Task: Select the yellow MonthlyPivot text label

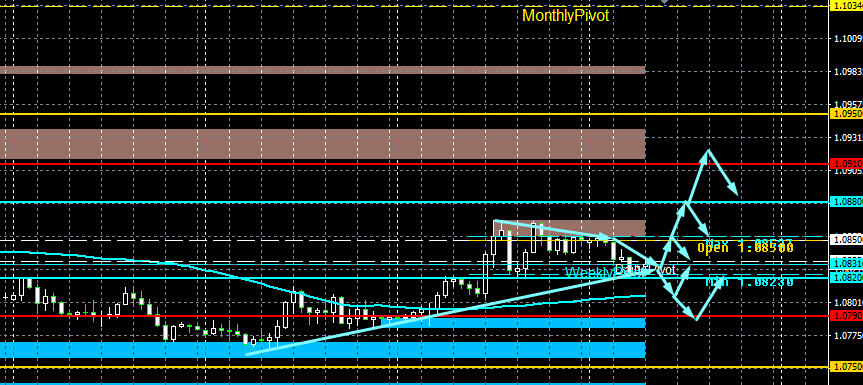Action: (565, 16)
